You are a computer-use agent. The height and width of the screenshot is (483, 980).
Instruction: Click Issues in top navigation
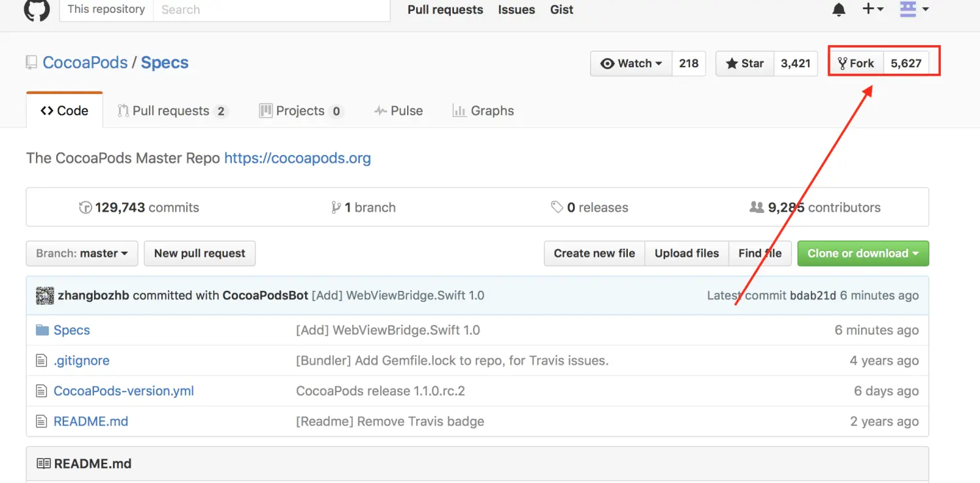tap(516, 10)
